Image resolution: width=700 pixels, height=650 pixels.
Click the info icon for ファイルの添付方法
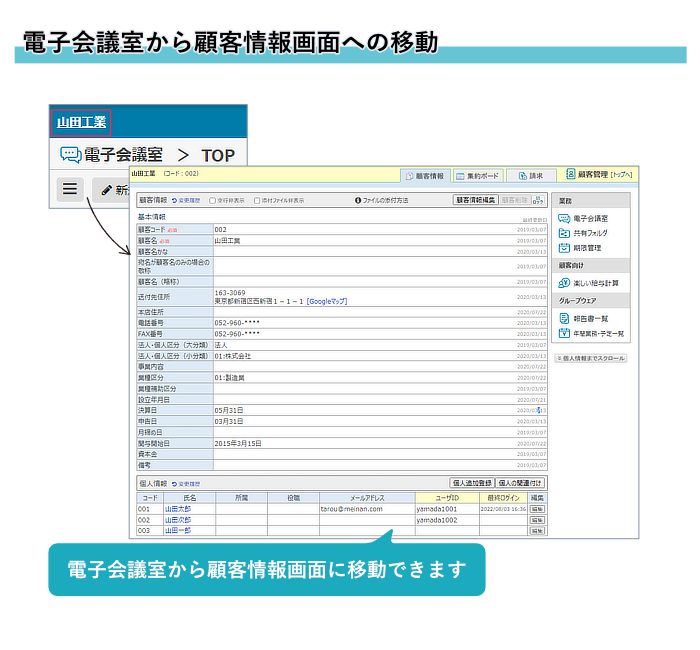point(358,200)
